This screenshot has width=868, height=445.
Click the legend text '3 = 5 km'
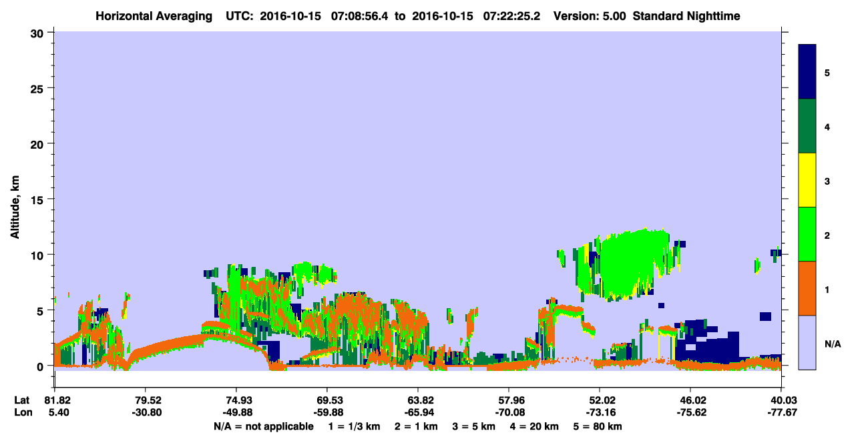coord(474,426)
